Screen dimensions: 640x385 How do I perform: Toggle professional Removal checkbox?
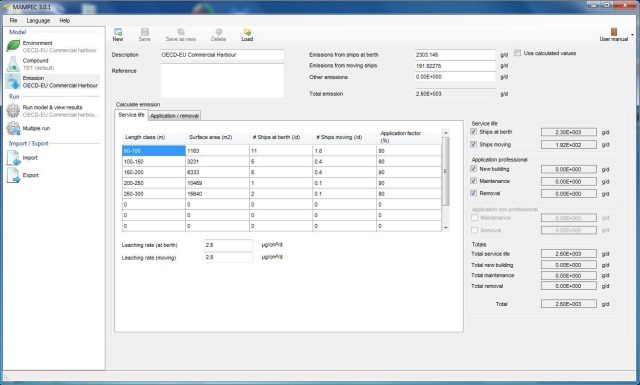(x=473, y=193)
